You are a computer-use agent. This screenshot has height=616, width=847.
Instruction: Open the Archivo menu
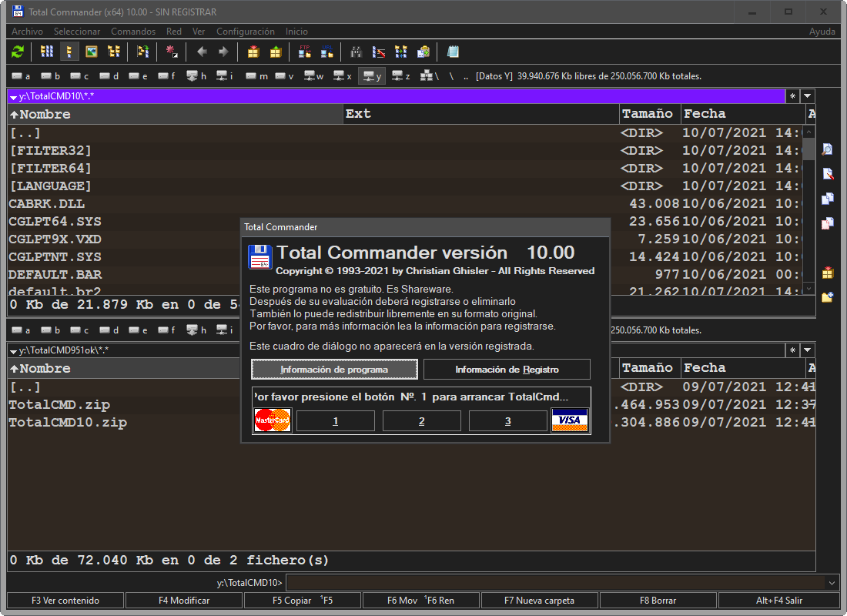[x=28, y=32]
